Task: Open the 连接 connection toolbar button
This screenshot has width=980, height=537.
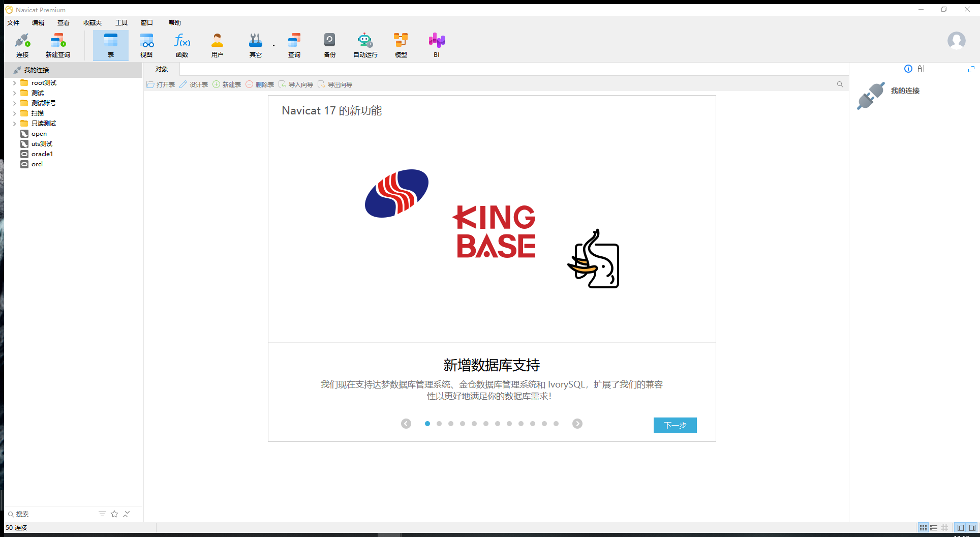Action: pyautogui.click(x=22, y=45)
